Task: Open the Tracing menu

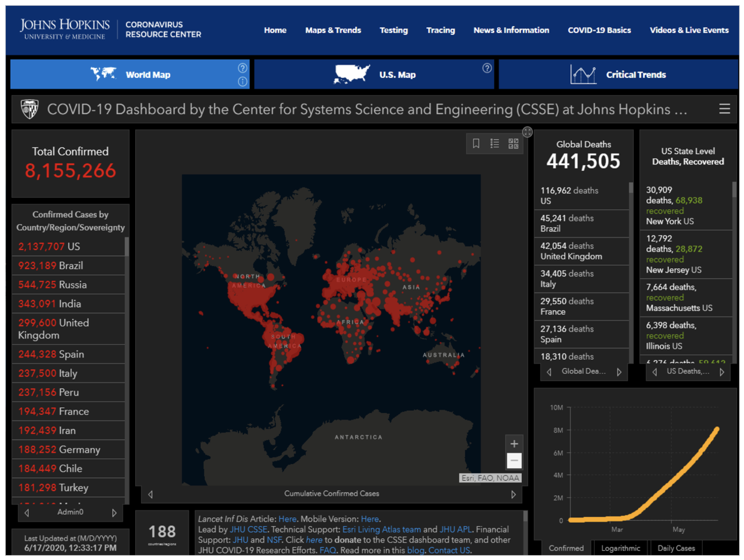Action: coord(441,30)
